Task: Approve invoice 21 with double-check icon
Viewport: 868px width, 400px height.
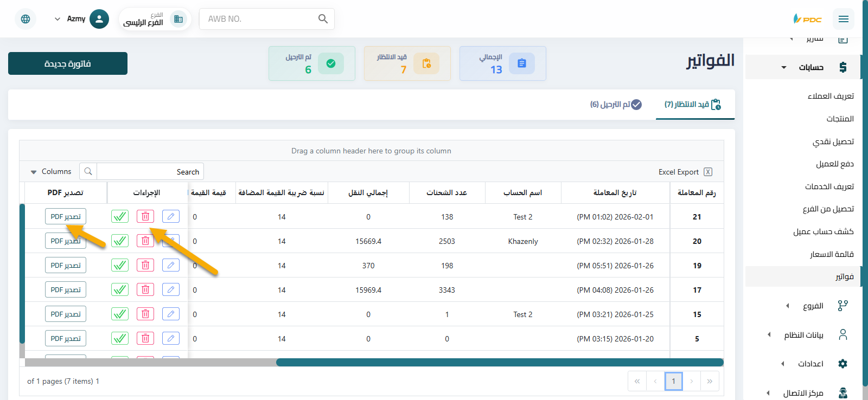Action: (120, 216)
